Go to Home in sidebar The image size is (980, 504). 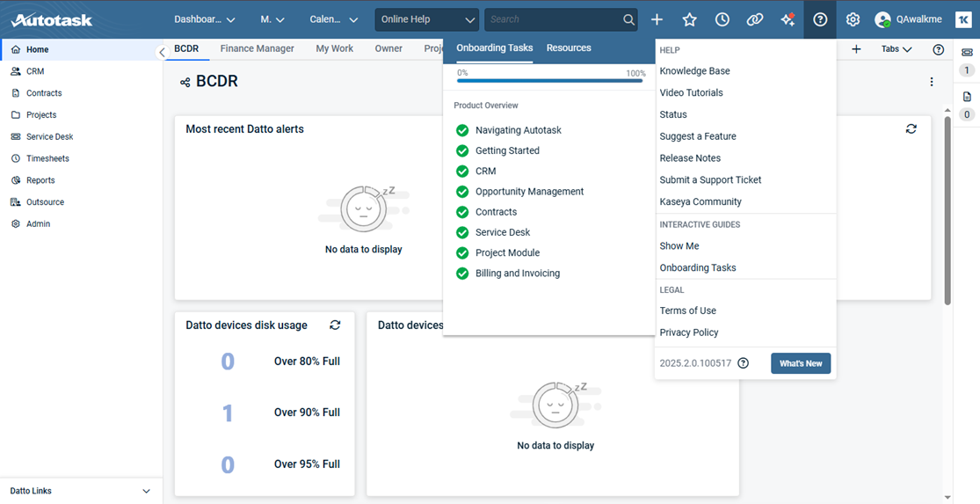(81, 49)
